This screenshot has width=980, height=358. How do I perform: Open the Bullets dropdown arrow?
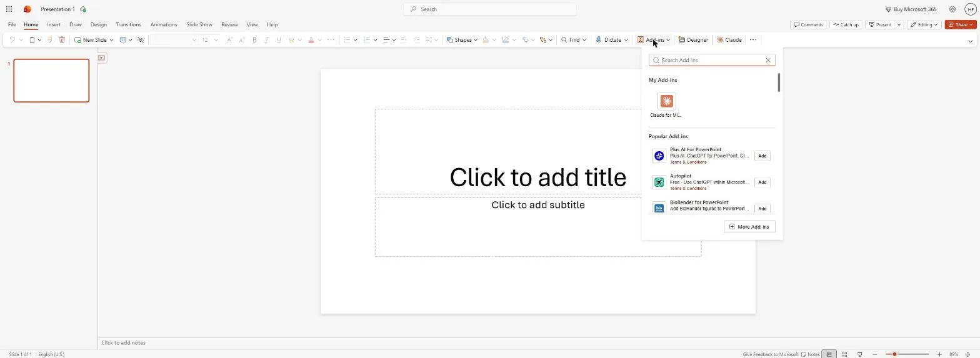(355, 40)
